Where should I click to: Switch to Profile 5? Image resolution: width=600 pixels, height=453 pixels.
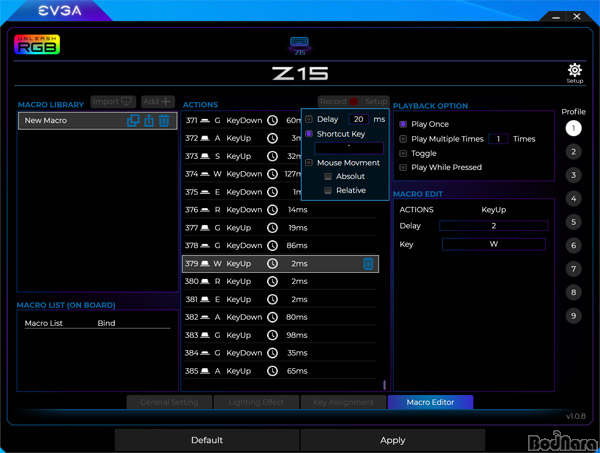[x=573, y=222]
